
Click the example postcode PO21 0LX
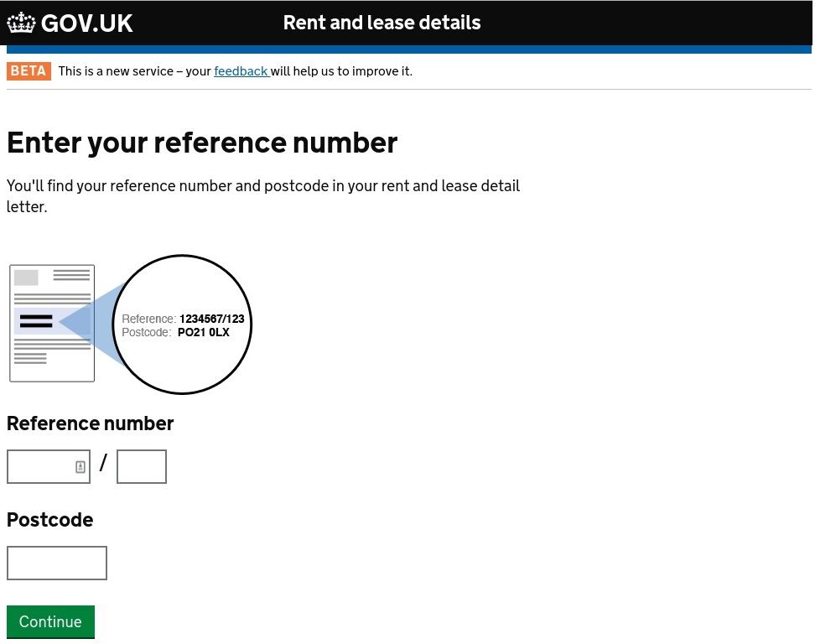204,332
